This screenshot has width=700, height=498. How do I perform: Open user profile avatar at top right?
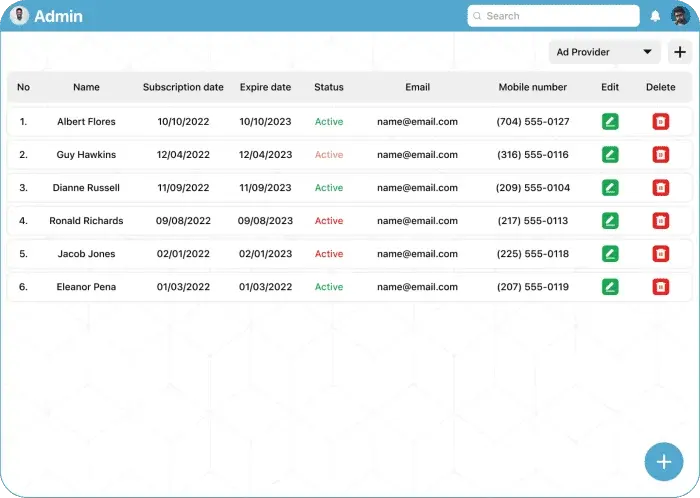tap(680, 16)
